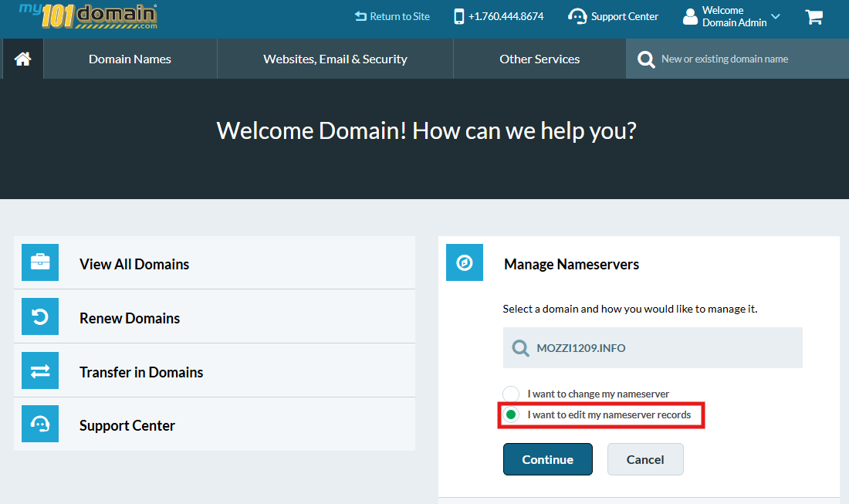Open the shopping cart icon
849x504 pixels.
coord(813,17)
